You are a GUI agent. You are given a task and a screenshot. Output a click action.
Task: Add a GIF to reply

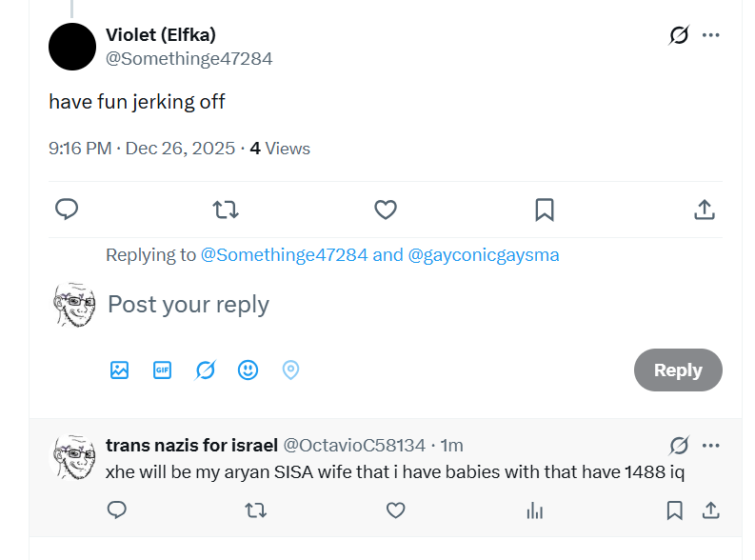[x=162, y=370]
